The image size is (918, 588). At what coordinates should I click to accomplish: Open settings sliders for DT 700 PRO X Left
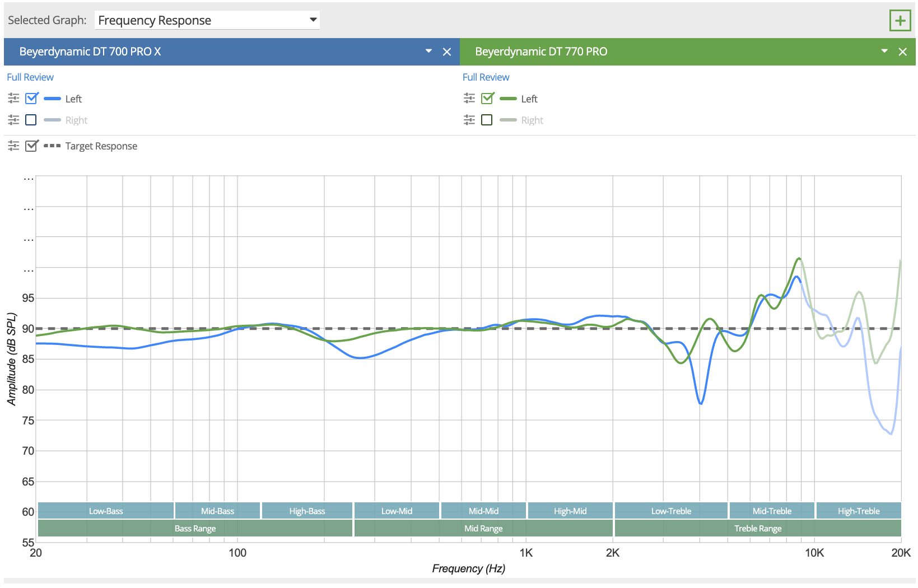13,99
